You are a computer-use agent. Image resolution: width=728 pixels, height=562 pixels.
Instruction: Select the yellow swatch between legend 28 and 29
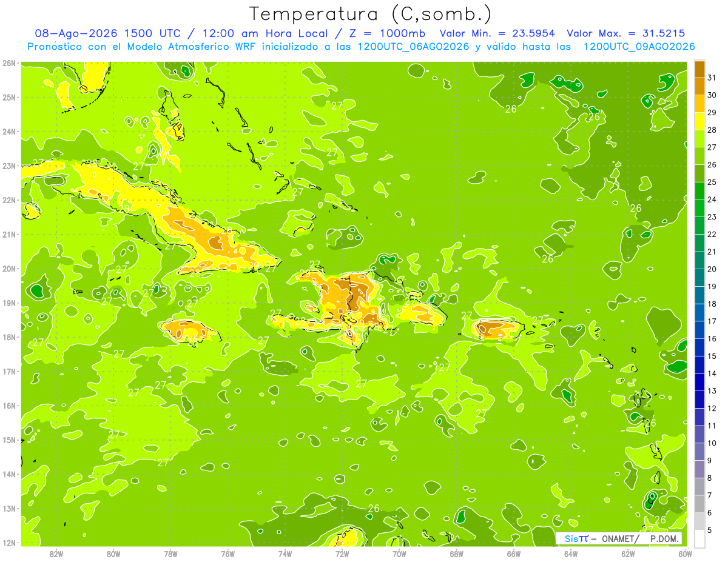pos(699,121)
